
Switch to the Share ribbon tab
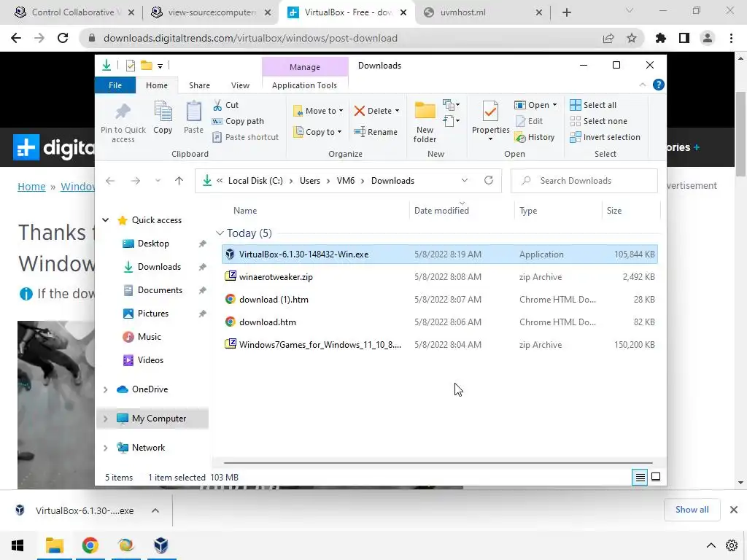(x=199, y=85)
